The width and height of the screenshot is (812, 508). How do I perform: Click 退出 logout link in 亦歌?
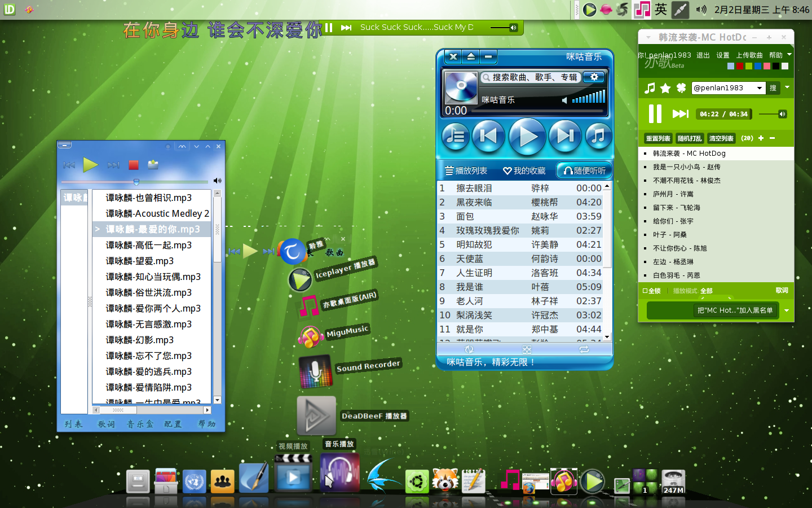(703, 55)
